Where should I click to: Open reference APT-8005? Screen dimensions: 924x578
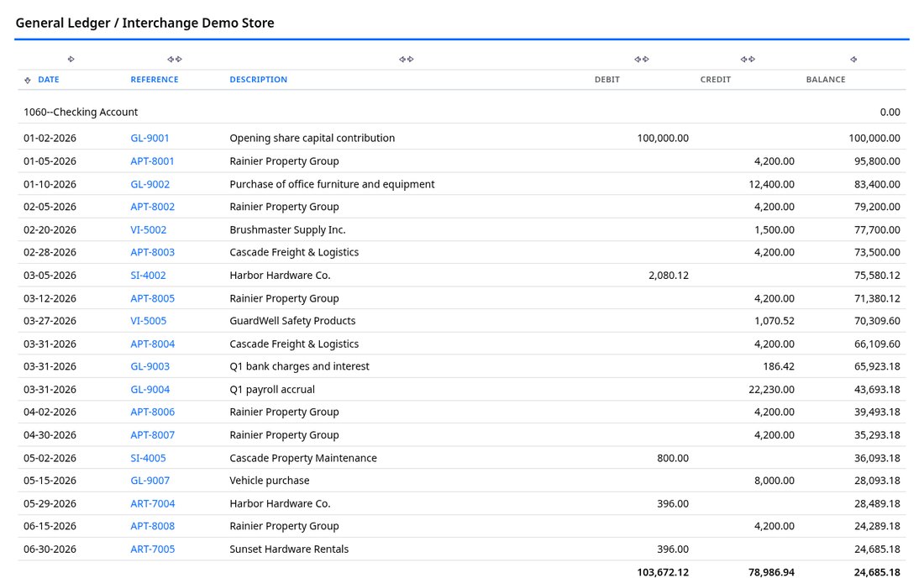point(152,298)
